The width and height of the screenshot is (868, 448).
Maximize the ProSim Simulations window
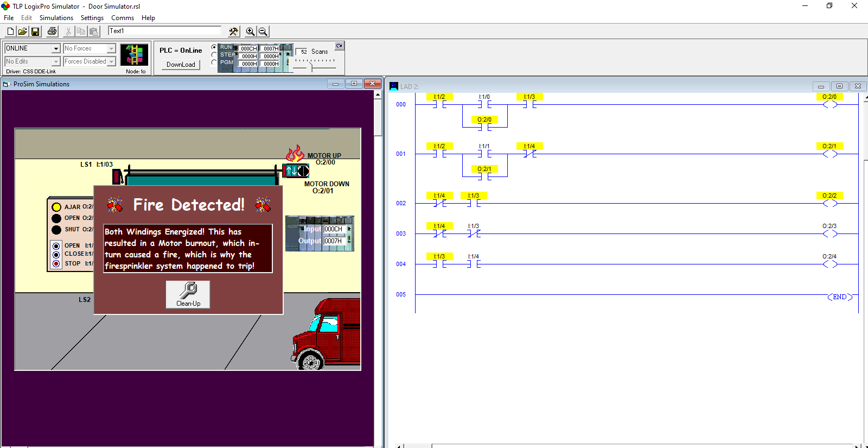[x=354, y=84]
